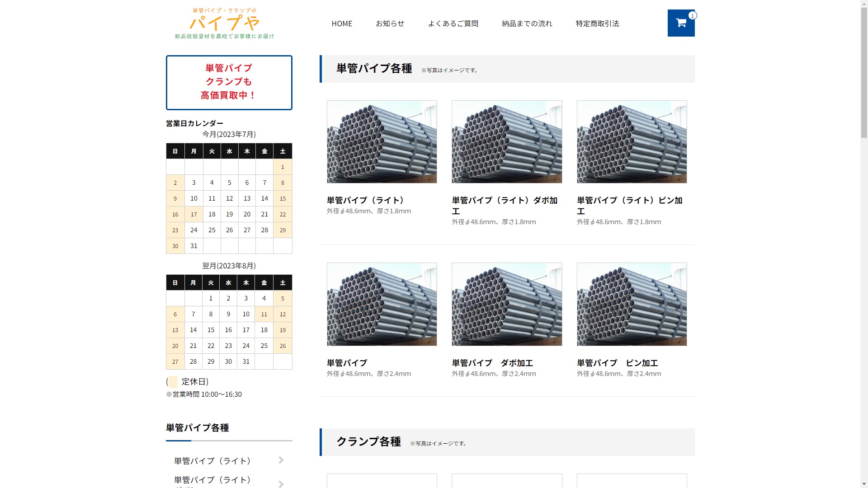Open the shopping cart icon
The height and width of the screenshot is (488, 868).
pos(680,23)
